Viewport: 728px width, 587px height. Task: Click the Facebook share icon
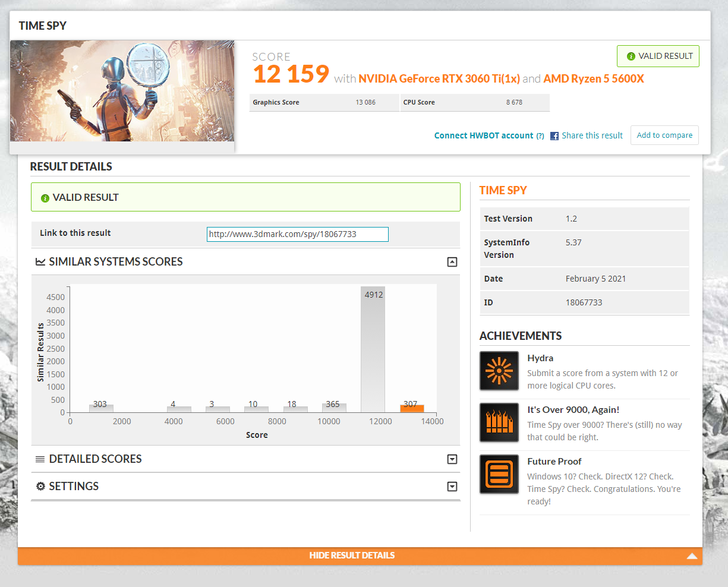pyautogui.click(x=554, y=136)
